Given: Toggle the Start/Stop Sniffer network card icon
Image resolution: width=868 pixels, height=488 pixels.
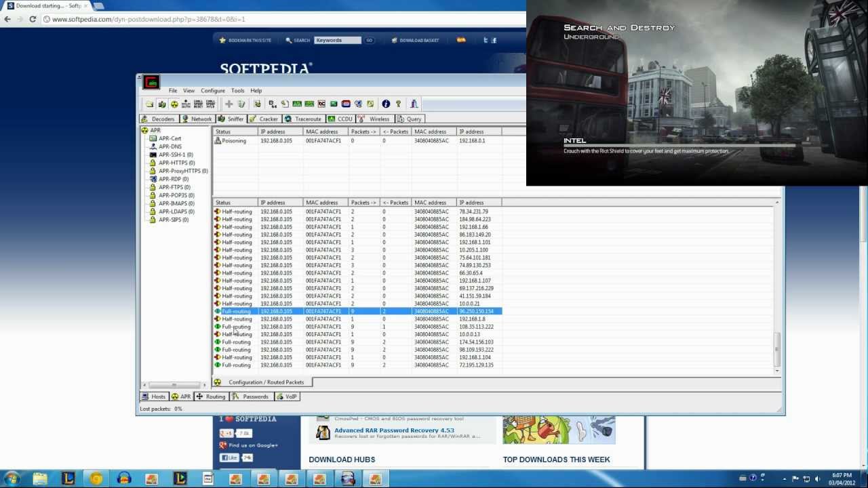Looking at the screenshot, I should point(162,104).
